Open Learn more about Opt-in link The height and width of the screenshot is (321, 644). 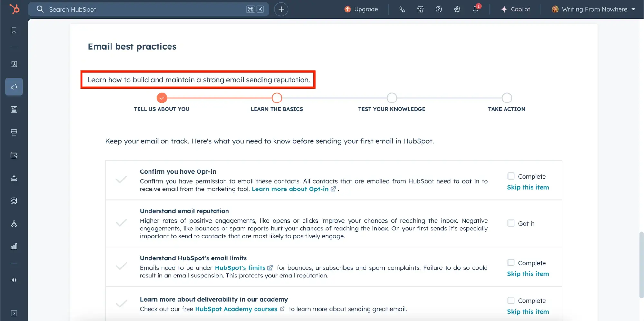click(x=294, y=189)
